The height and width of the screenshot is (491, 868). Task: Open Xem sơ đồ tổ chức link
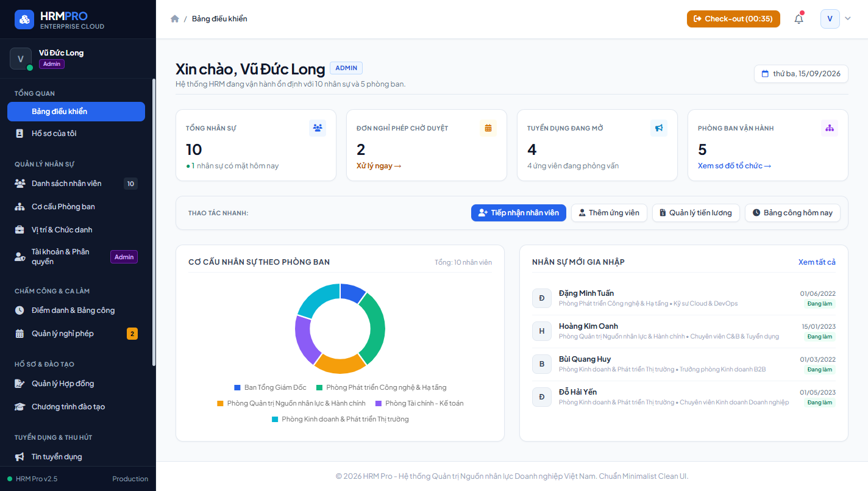[x=735, y=166]
